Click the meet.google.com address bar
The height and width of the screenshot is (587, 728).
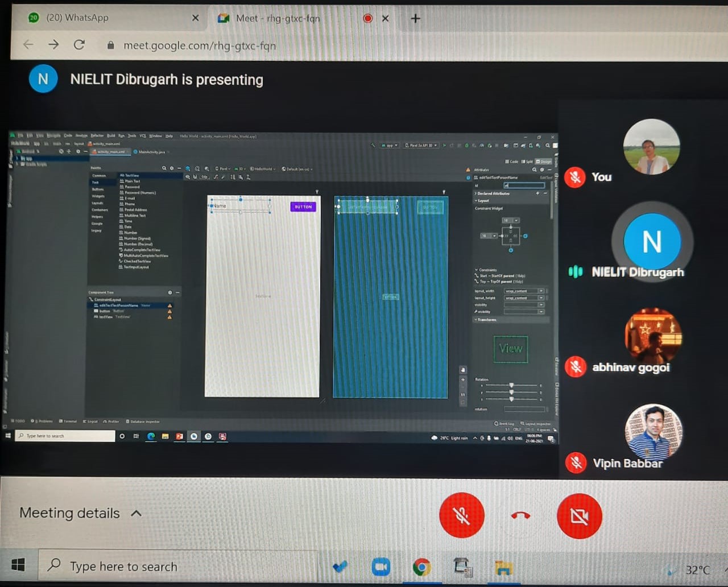[x=199, y=46]
